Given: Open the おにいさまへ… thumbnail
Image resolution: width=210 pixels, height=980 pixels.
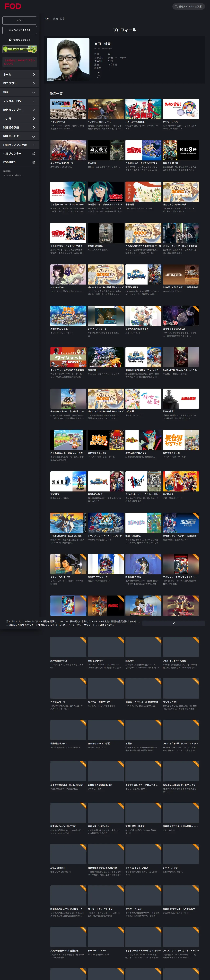Looking at the screenshot, I should [68, 274].
